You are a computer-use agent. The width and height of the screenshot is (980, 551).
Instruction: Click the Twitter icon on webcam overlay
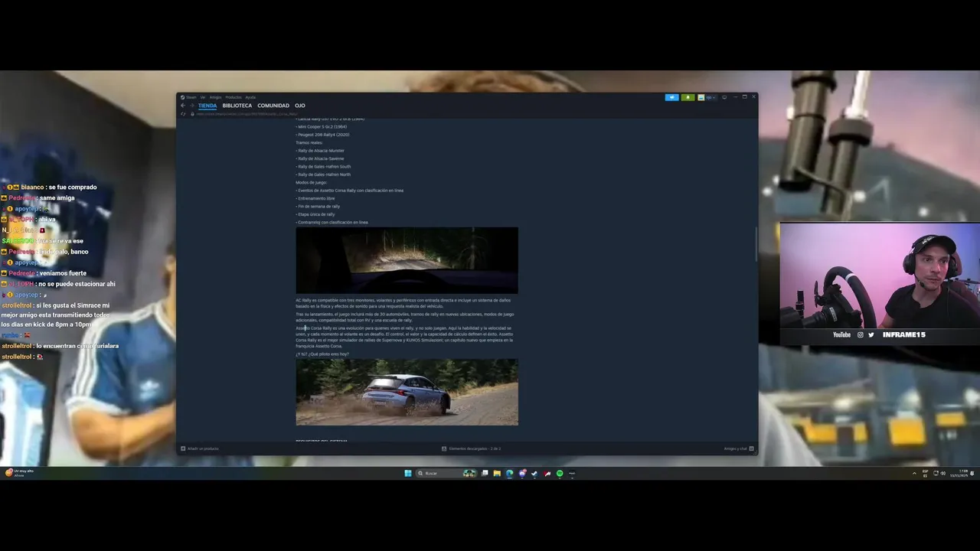tap(871, 334)
